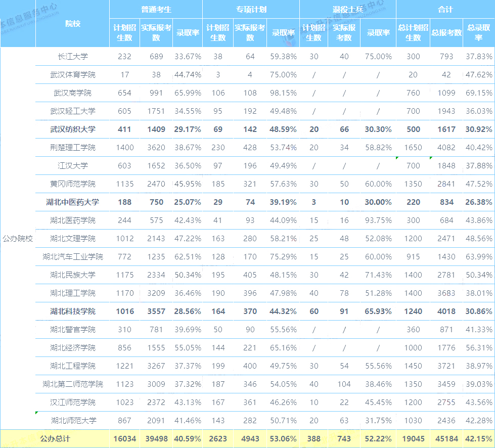Click 黄冈师范学院 total applicants 2841
The width and height of the screenshot is (495, 448).
pos(446,184)
